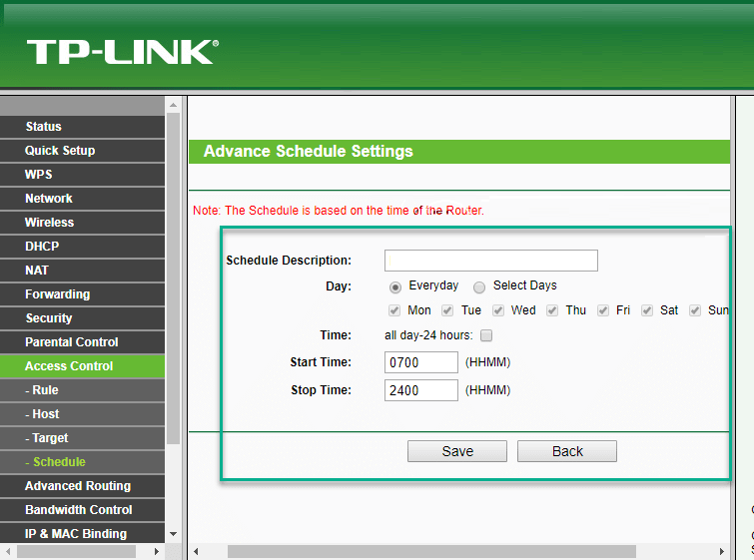Click sidebar horizontal scroll right arrow
This screenshot has width=754, height=560.
(x=156, y=551)
